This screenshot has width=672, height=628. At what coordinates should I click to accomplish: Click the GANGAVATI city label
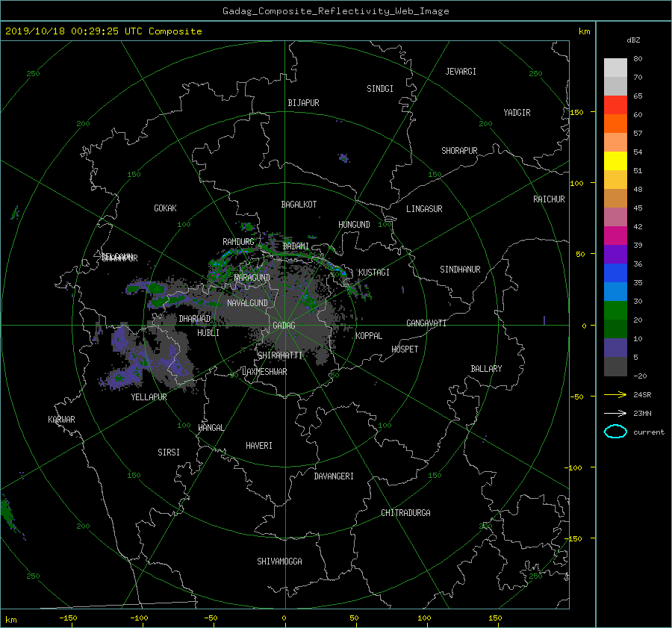point(426,323)
